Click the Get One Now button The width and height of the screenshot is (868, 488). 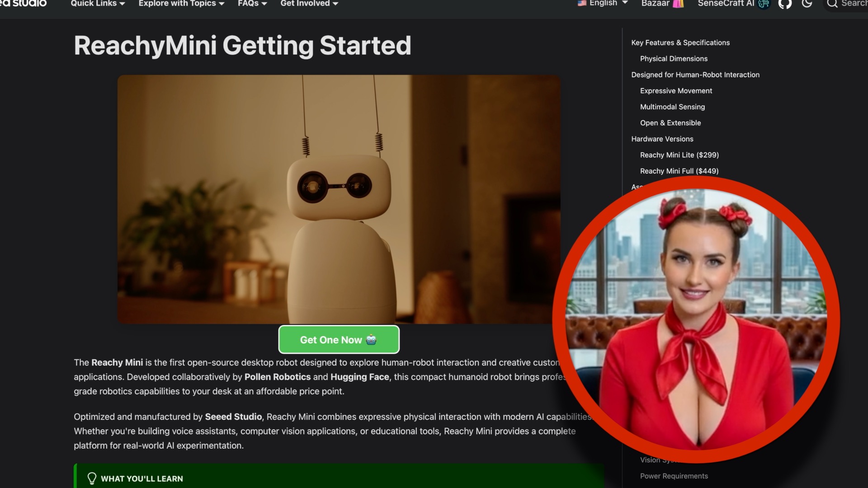coord(339,339)
